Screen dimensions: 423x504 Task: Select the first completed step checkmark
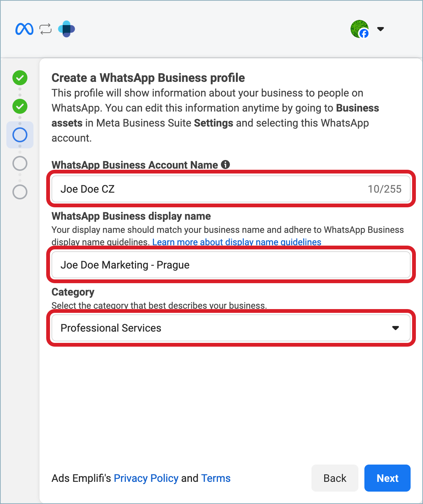point(20,78)
